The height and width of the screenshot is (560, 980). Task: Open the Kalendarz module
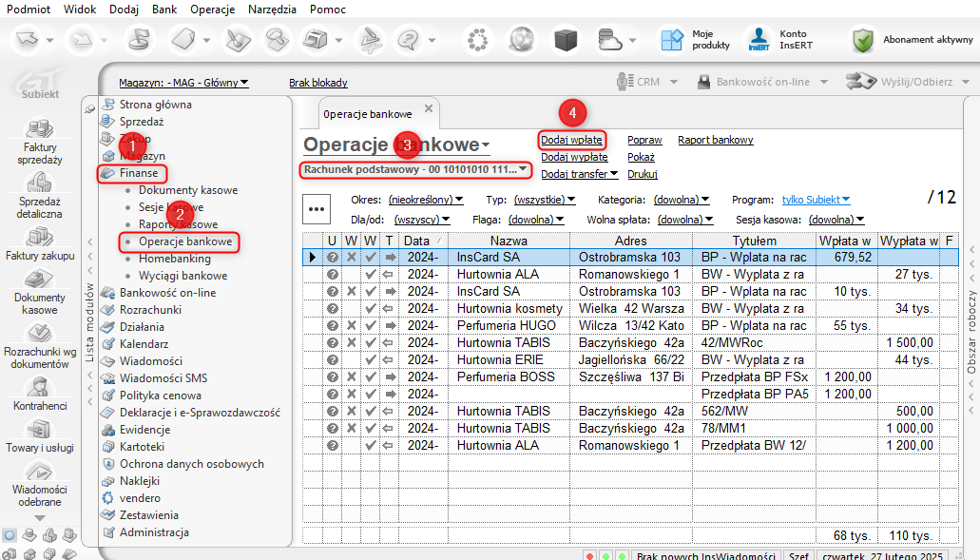(x=142, y=344)
